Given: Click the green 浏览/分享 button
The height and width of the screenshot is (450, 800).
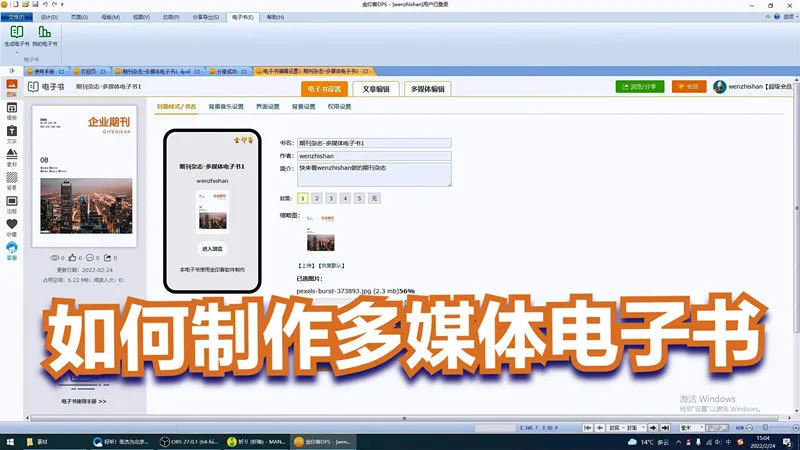Looking at the screenshot, I should pyautogui.click(x=640, y=87).
